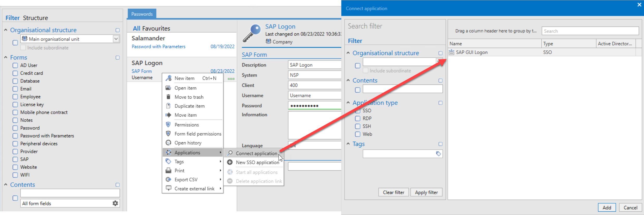Switch to the Favourites view
Viewport: 644px width, 215px height.
pos(156,28)
